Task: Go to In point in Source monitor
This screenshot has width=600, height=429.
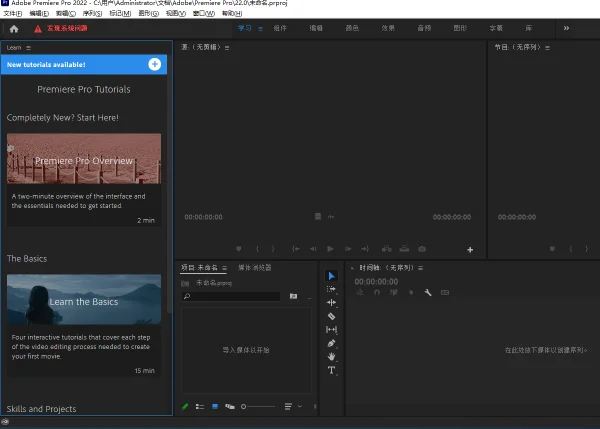Action: tap(295, 249)
